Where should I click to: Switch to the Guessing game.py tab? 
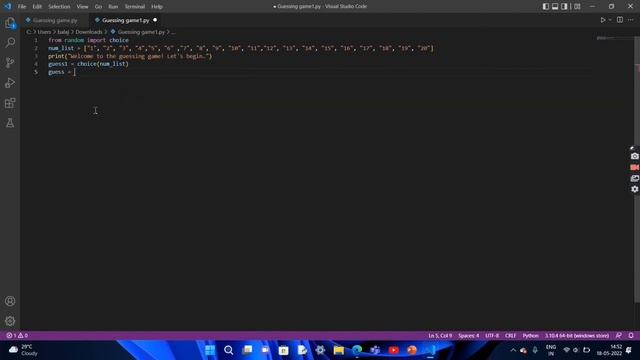pyautogui.click(x=55, y=20)
